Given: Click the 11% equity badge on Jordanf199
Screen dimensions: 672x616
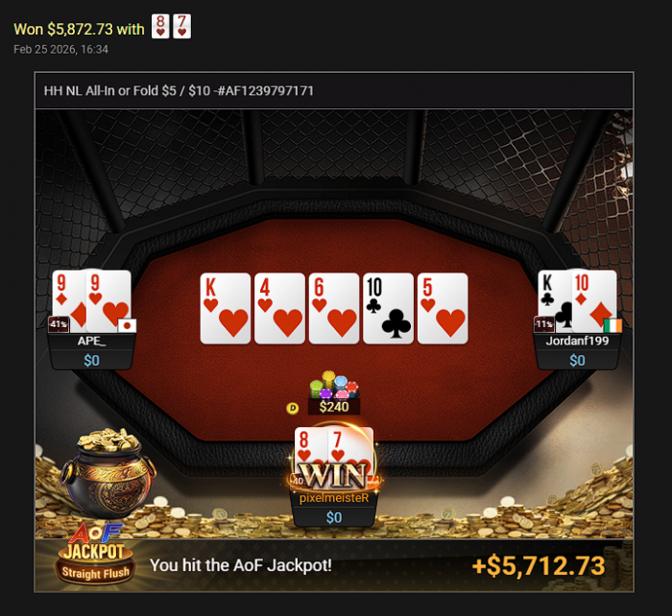Looking at the screenshot, I should click(544, 324).
